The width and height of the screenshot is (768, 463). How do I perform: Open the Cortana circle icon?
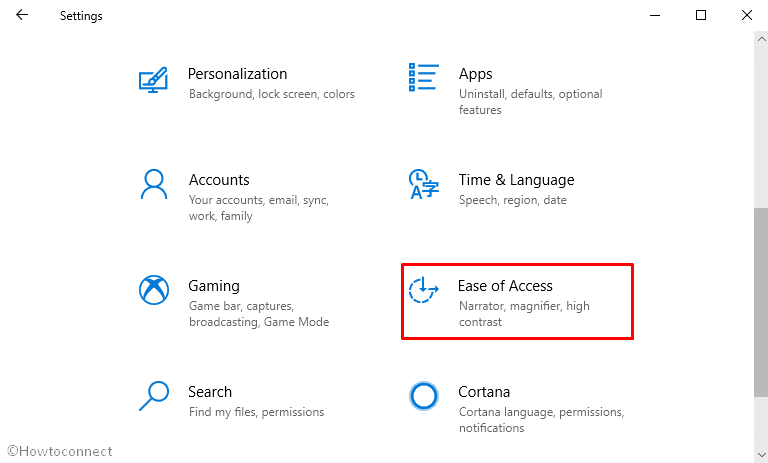(424, 396)
